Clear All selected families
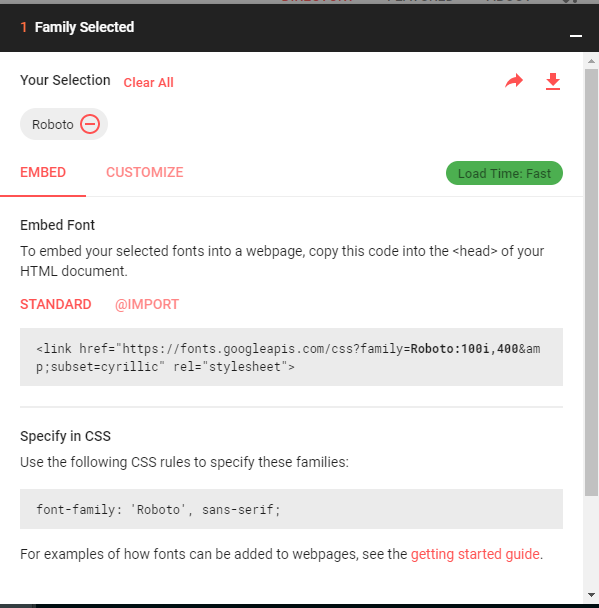The height and width of the screenshot is (608, 599). tap(148, 83)
